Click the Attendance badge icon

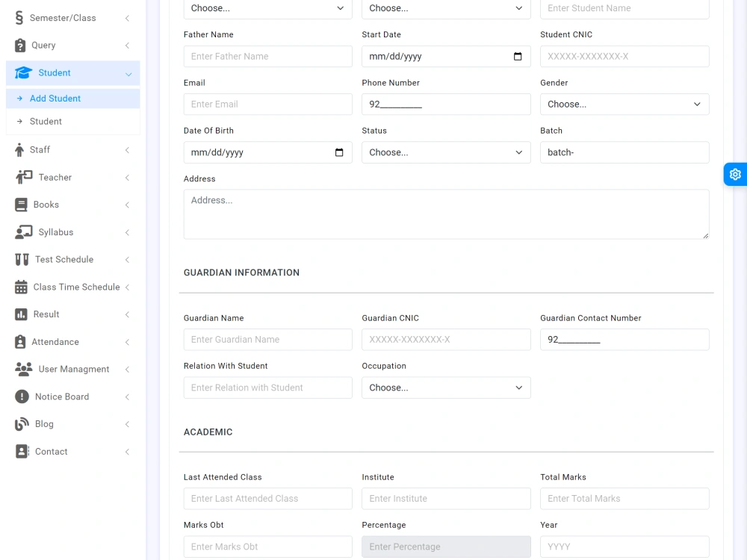coord(20,342)
